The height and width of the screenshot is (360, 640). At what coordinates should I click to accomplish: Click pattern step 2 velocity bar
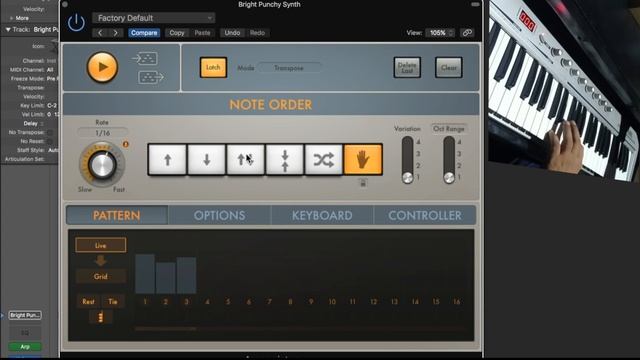(x=166, y=278)
